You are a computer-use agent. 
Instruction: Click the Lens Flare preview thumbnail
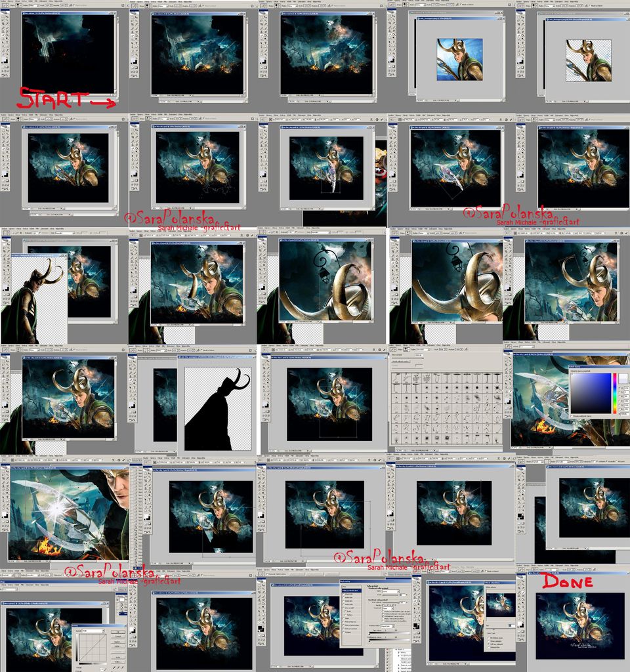click(x=501, y=605)
